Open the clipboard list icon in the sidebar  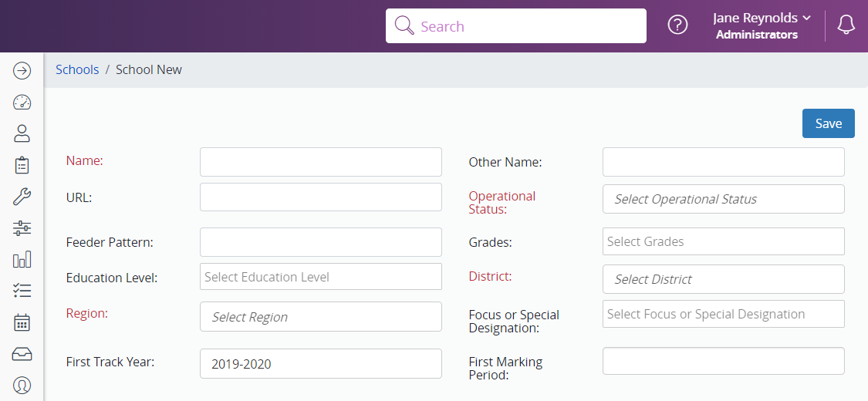tap(22, 165)
